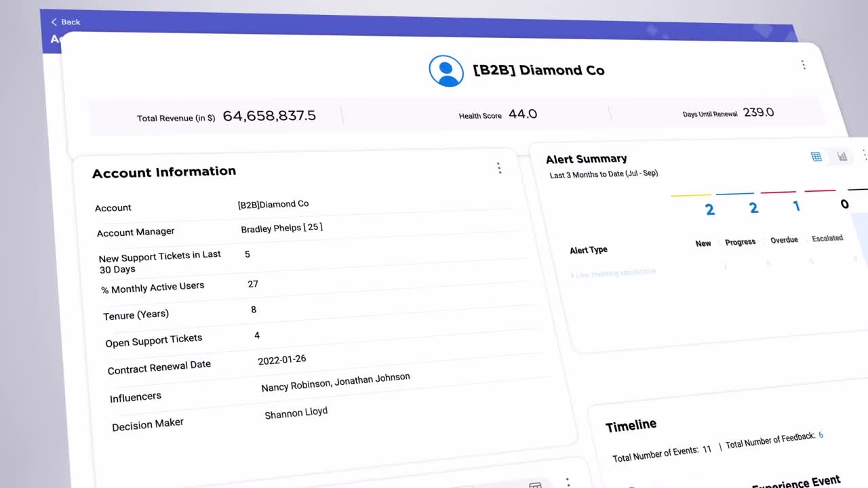Click the back chevron icon in the header
The width and height of the screenshot is (868, 488).
(x=54, y=22)
